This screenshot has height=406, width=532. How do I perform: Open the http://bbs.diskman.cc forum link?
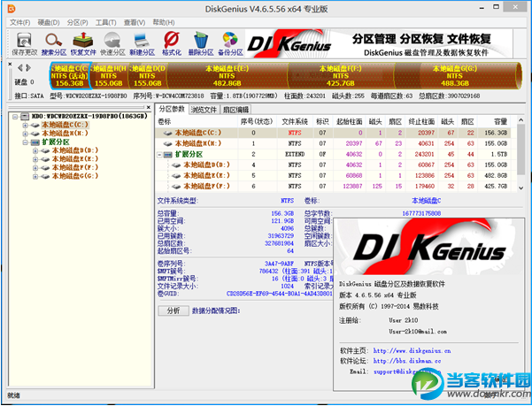pyautogui.click(x=407, y=361)
